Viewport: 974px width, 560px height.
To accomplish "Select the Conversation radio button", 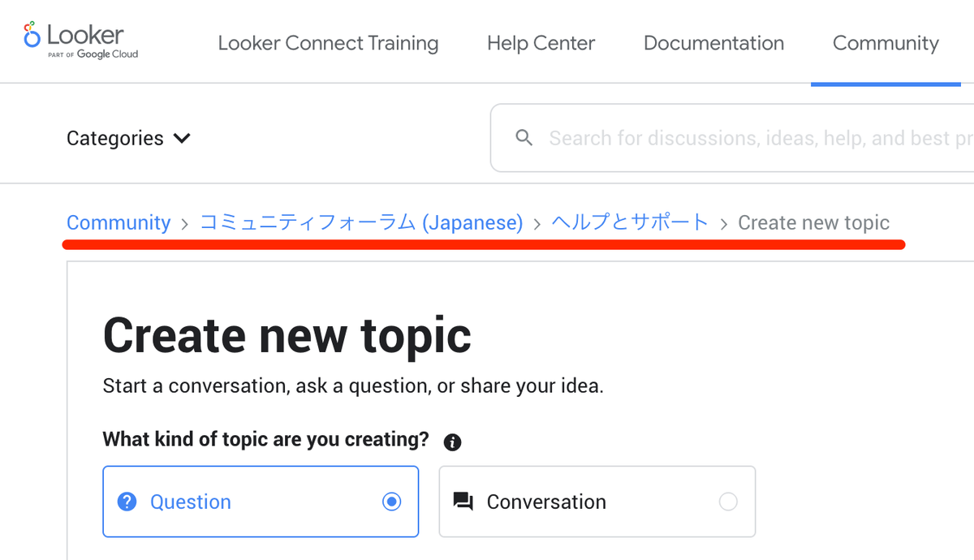I will 728,502.
